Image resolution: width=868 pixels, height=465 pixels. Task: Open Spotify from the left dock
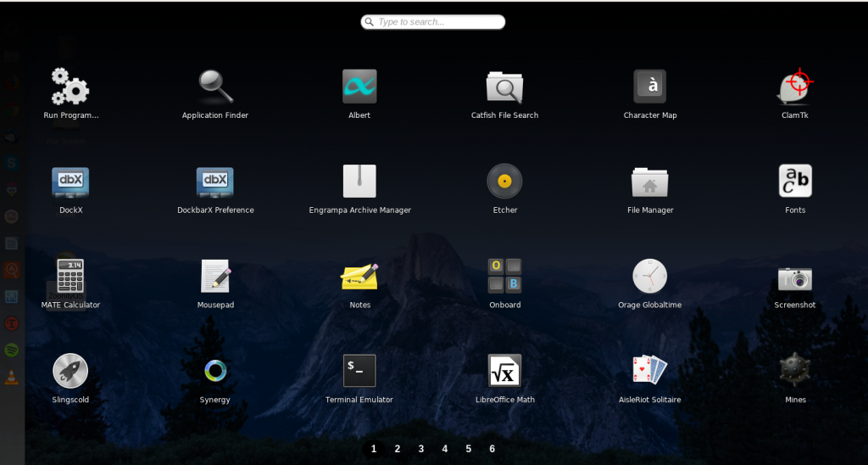[11, 350]
